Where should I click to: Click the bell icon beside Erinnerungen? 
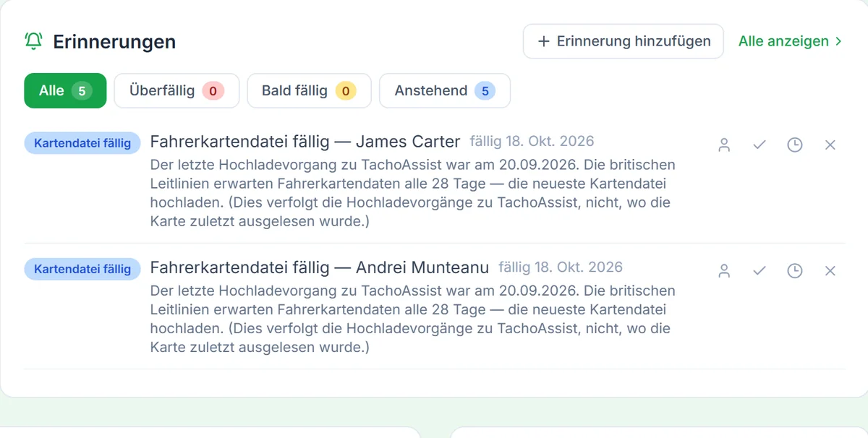coord(33,41)
